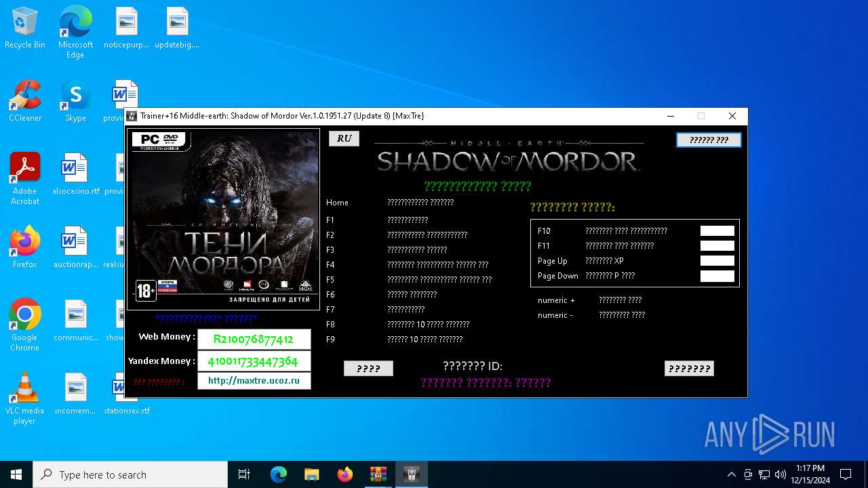Open Task View on taskbar
This screenshot has width=868, height=488.
[244, 474]
